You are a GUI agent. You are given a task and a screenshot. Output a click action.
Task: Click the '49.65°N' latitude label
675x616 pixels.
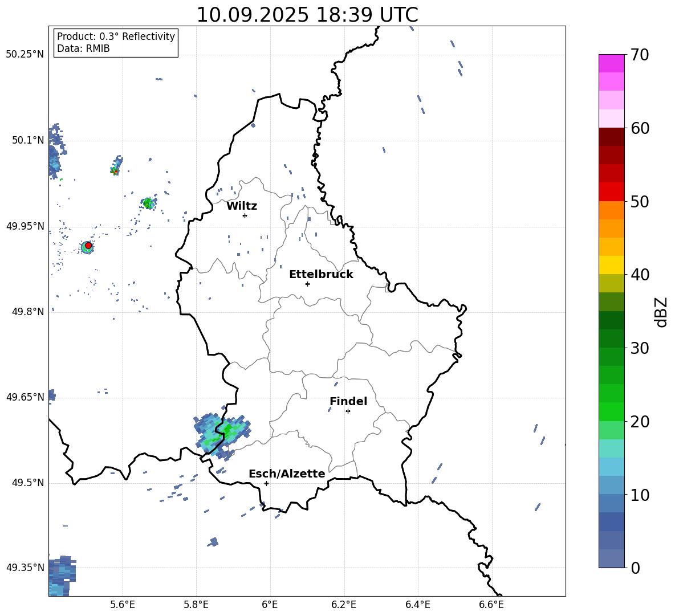[25, 397]
